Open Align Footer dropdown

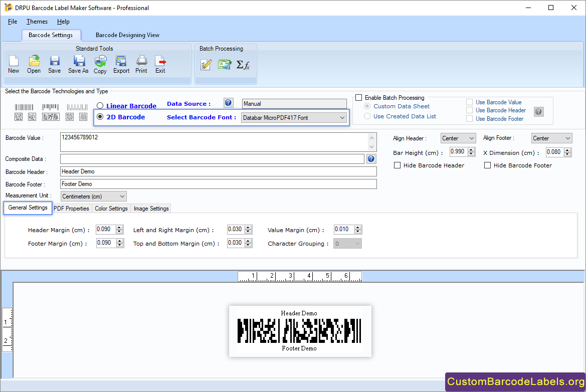click(x=551, y=138)
